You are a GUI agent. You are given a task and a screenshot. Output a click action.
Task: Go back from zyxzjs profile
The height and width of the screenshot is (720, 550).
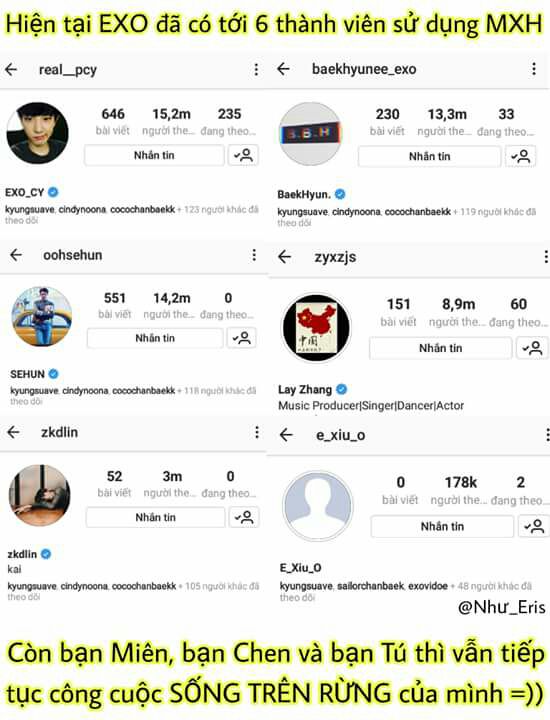285,257
